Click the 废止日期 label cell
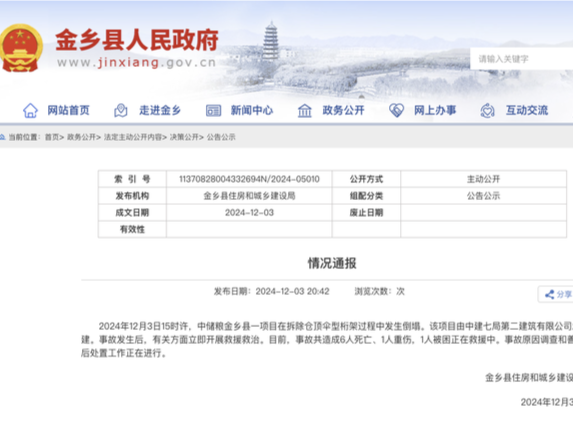This screenshot has width=573, height=431. tap(366, 213)
